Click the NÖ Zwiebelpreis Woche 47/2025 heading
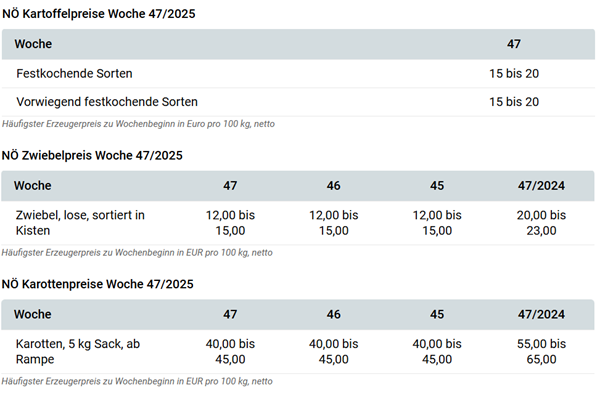Image resolution: width=600 pixels, height=400 pixels. point(92,156)
